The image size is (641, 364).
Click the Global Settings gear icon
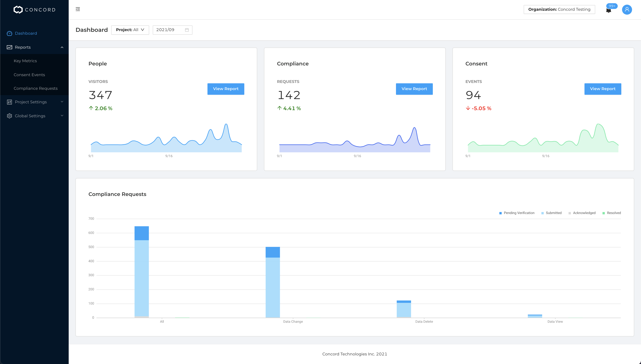tap(9, 116)
